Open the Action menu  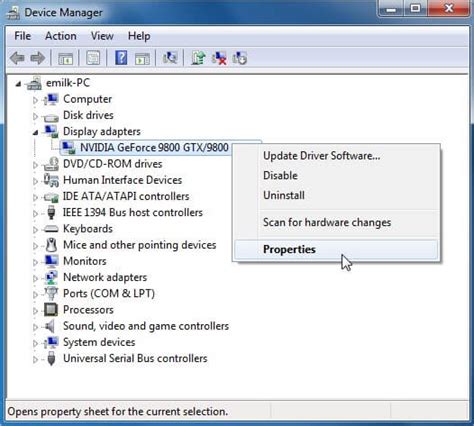click(x=61, y=36)
